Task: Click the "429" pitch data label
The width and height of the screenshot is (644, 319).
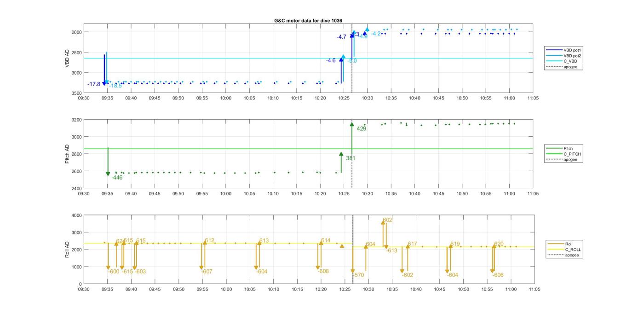Action: tap(362, 129)
